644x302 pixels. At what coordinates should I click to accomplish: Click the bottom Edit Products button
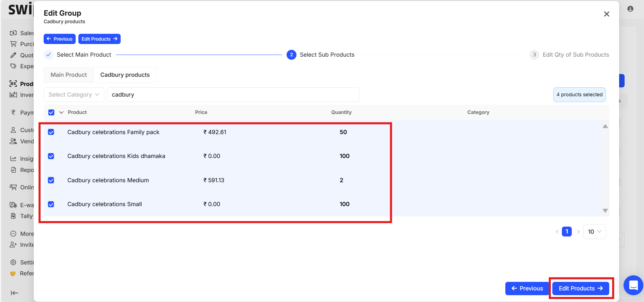point(581,288)
